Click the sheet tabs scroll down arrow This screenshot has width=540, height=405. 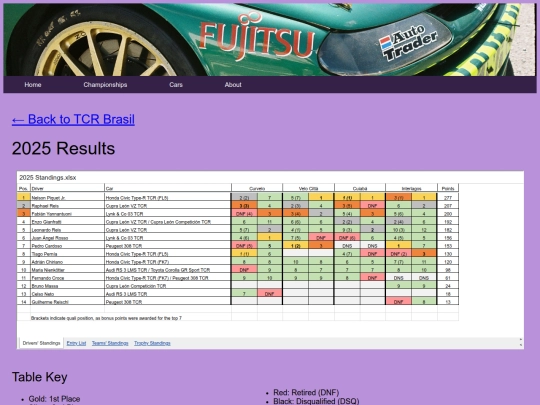pos(521,345)
